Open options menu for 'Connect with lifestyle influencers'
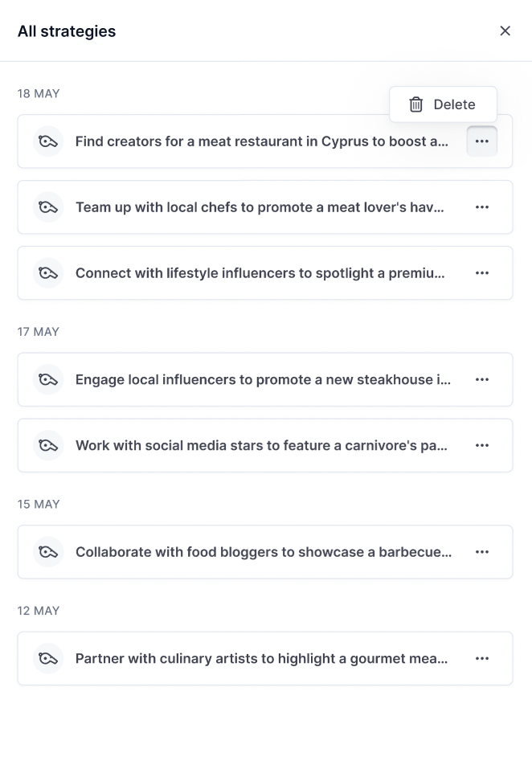The width and height of the screenshot is (532, 765). click(482, 273)
